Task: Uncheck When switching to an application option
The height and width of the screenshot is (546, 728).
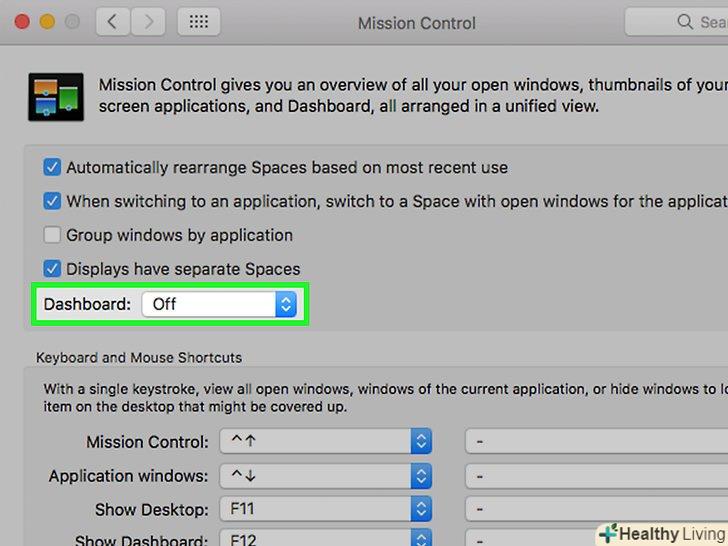Action: 52,201
